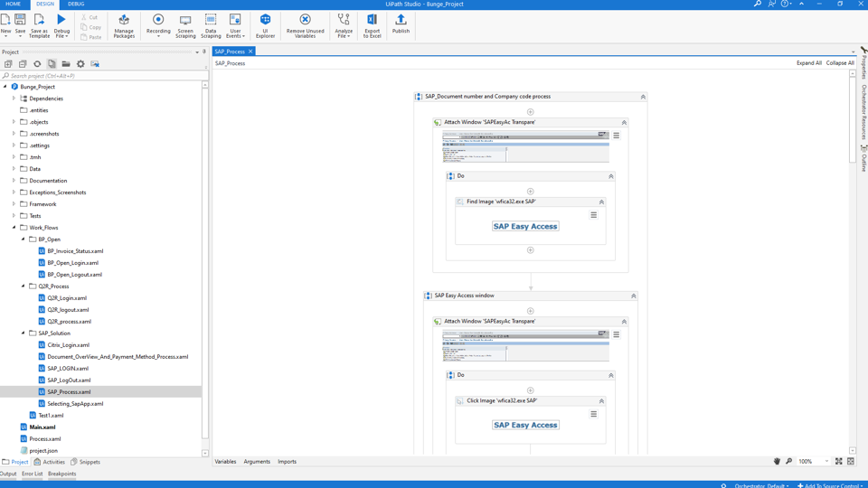
Task: Collapse the SAP Easy Access window sequence
Action: (x=633, y=296)
